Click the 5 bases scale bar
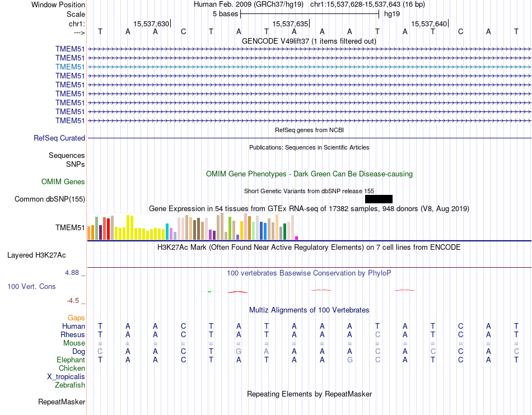This screenshot has width=532, height=415. [310, 14]
